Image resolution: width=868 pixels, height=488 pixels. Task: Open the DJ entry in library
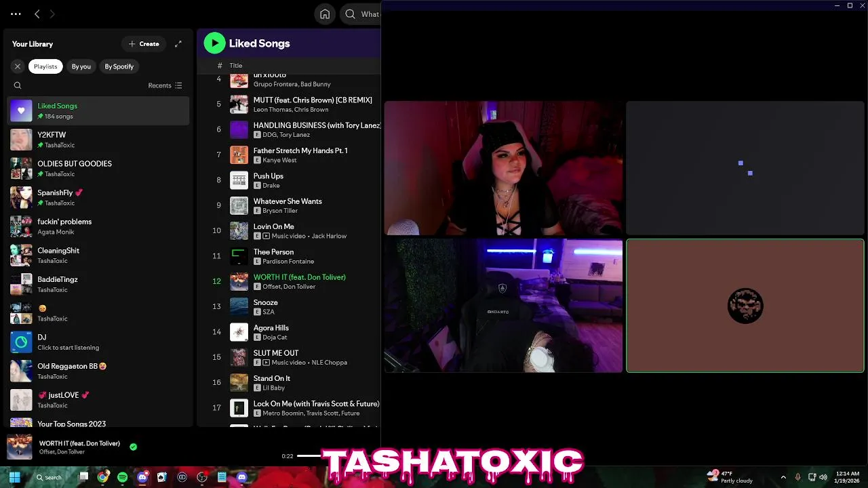click(98, 342)
